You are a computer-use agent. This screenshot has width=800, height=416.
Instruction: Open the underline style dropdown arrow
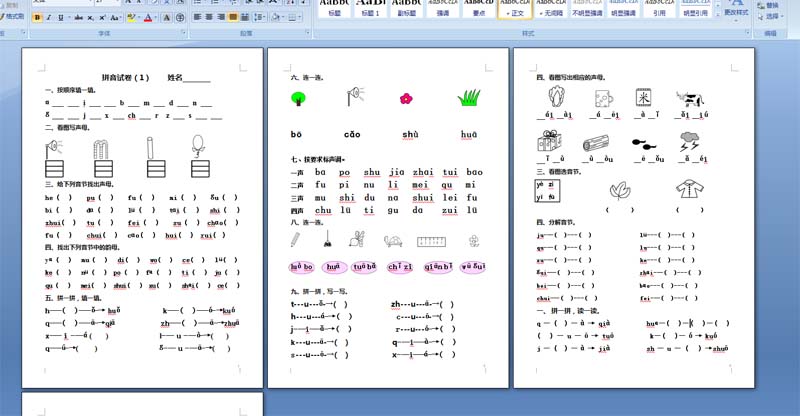(x=67, y=17)
